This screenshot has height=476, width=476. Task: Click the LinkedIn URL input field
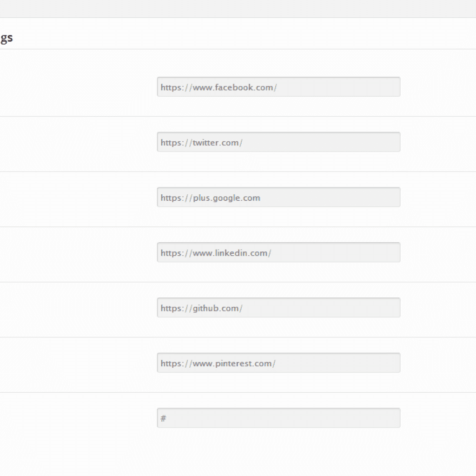click(279, 252)
